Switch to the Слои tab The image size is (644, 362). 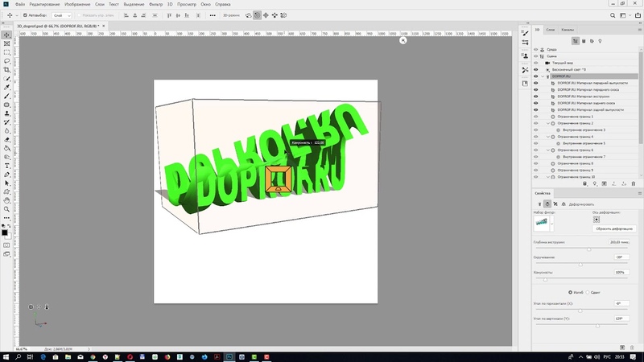(551, 30)
